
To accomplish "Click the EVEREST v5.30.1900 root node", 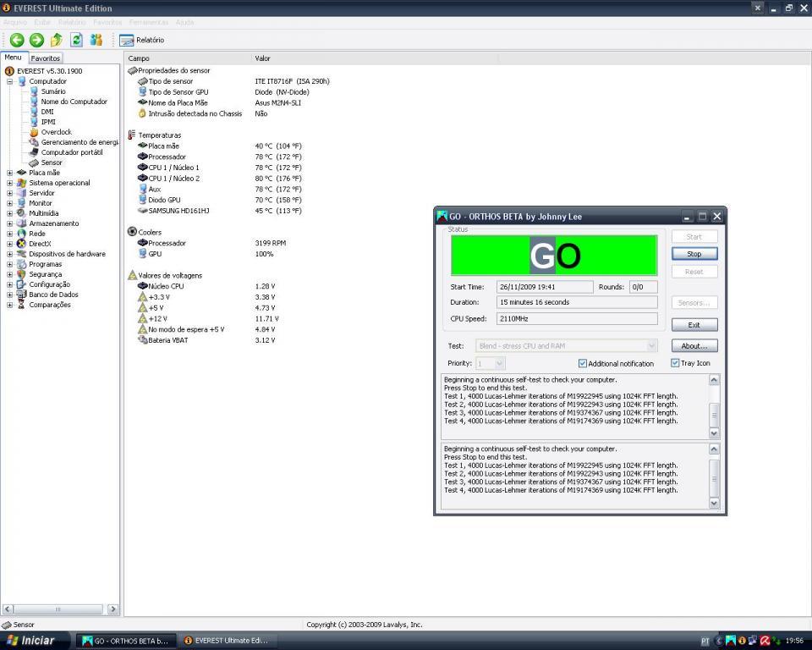I will tap(49, 71).
